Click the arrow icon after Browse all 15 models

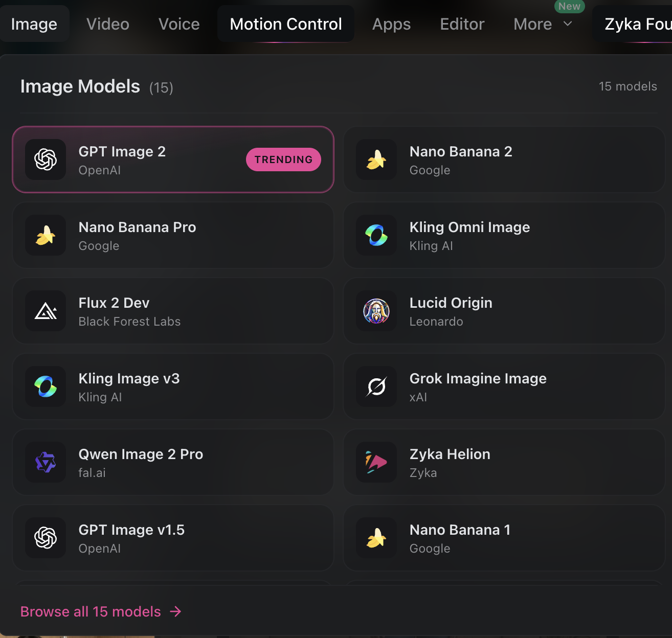coord(175,611)
